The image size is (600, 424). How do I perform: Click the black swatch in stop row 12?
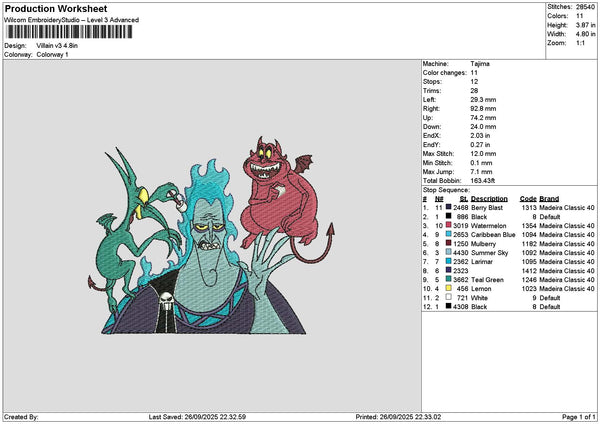coord(448,306)
